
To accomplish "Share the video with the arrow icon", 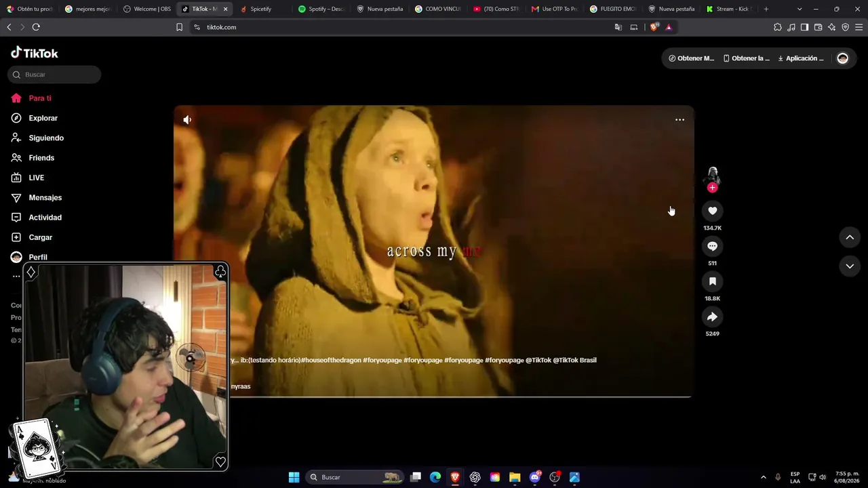I will (x=712, y=317).
